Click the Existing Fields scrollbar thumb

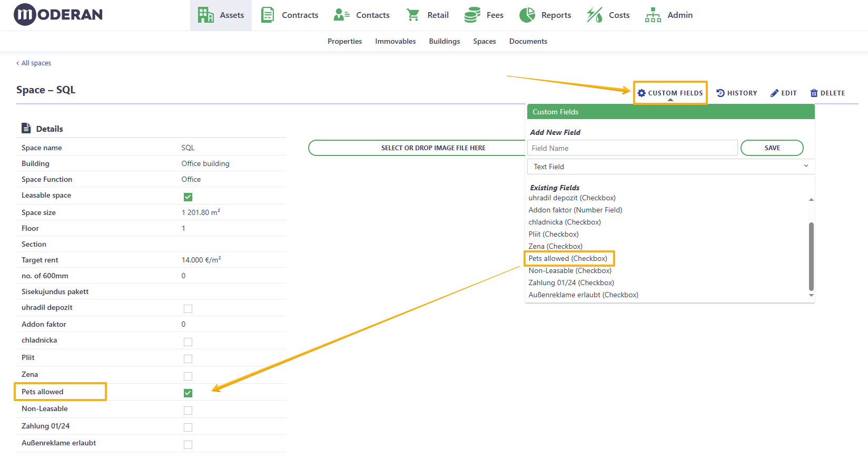pos(811,256)
